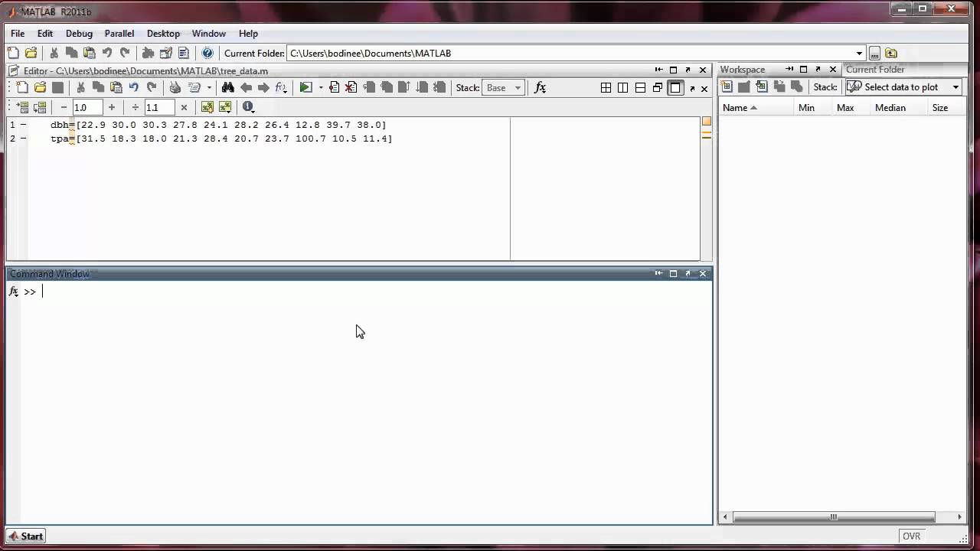Open the Editor Stack Base dropdown

pos(504,87)
